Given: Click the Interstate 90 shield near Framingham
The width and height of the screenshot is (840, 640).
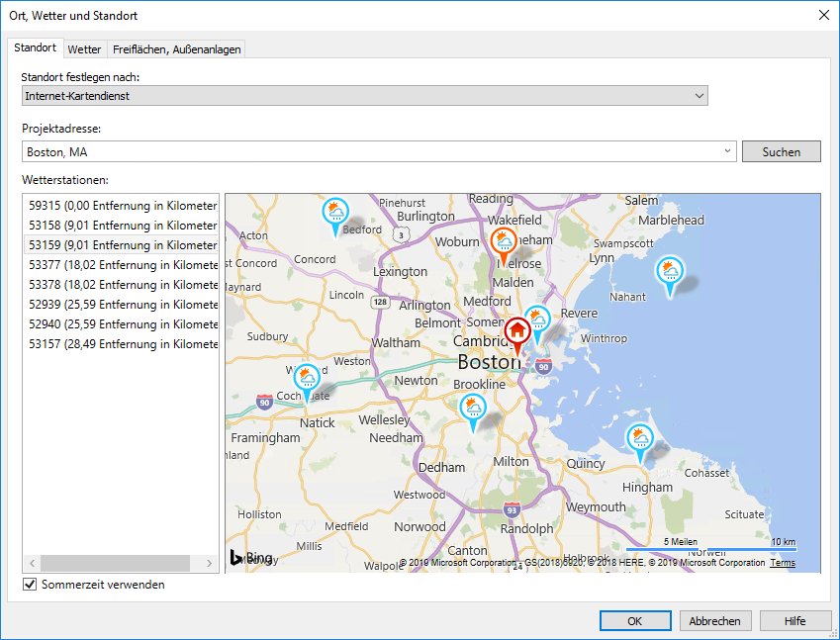Looking at the screenshot, I should (x=264, y=403).
